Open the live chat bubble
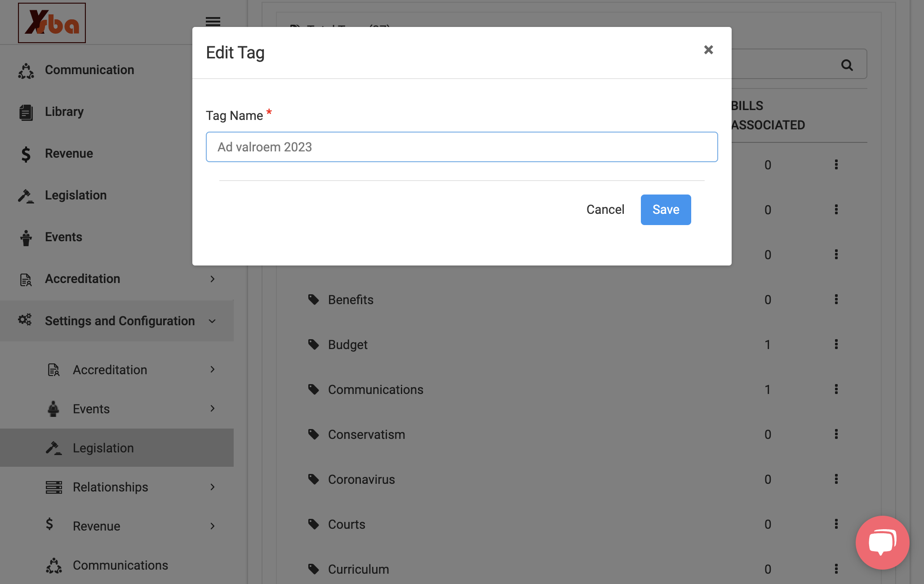 [882, 543]
